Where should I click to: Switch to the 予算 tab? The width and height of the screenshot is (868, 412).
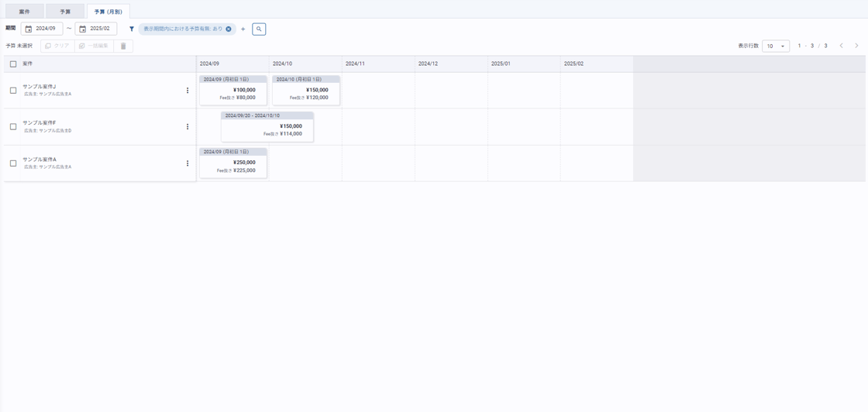coord(65,12)
